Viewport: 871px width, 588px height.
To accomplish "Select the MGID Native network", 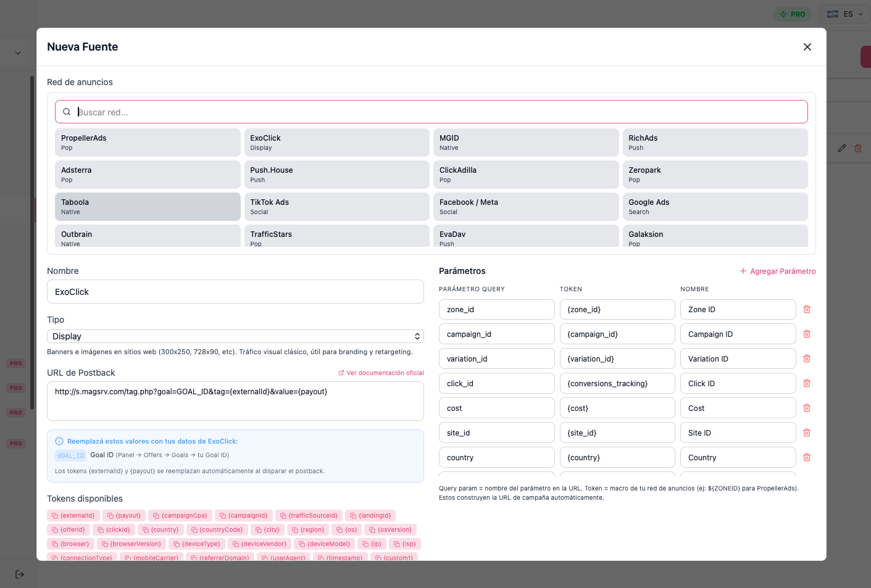I will [526, 143].
